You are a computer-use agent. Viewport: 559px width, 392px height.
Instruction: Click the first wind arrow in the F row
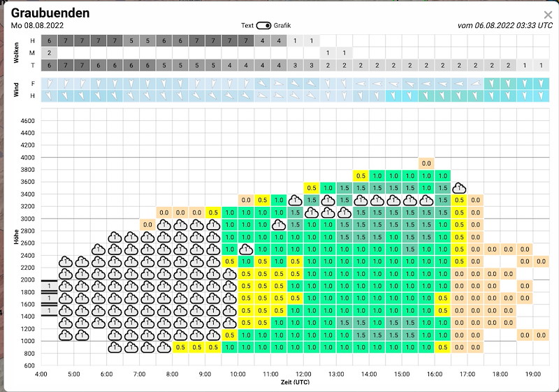pyautogui.click(x=49, y=83)
